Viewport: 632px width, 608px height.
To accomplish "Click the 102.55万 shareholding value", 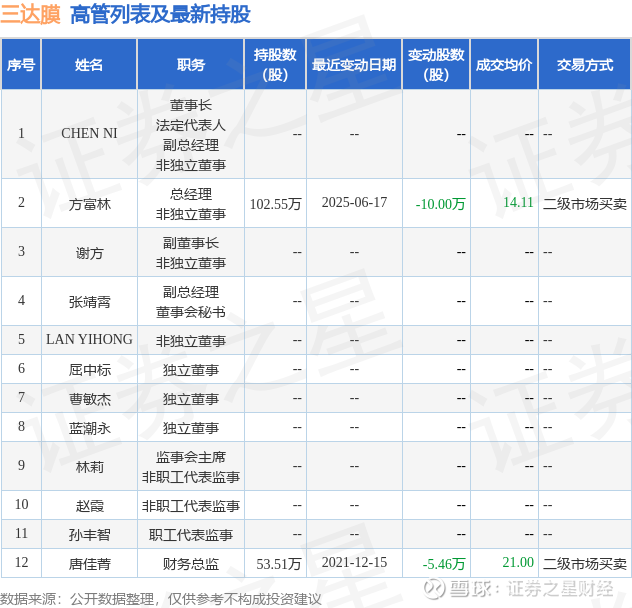I will tap(275, 204).
